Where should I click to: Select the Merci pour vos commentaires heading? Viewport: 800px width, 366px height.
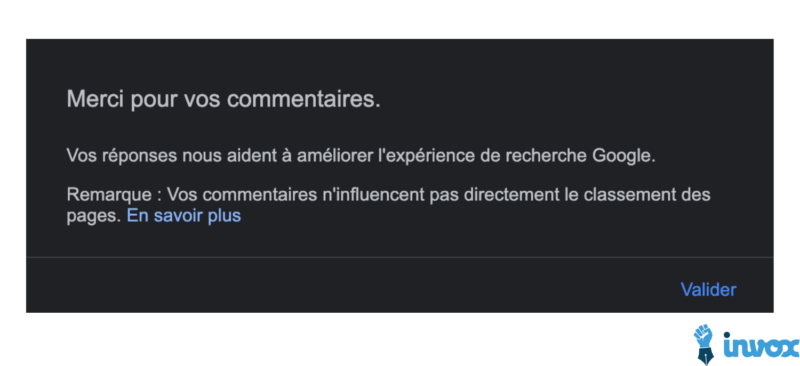click(x=223, y=99)
